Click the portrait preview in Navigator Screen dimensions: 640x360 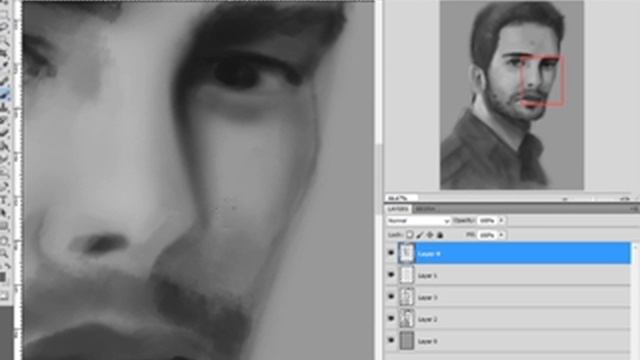tap(512, 95)
